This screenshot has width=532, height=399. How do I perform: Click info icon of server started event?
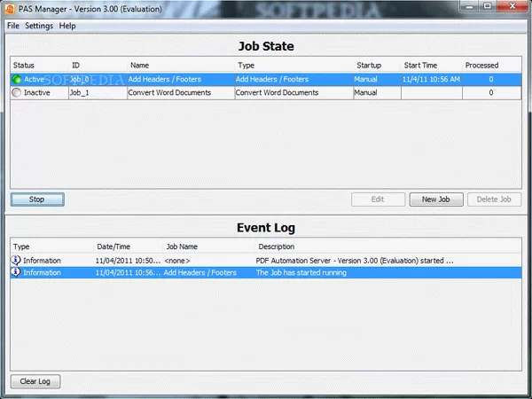[x=16, y=260]
